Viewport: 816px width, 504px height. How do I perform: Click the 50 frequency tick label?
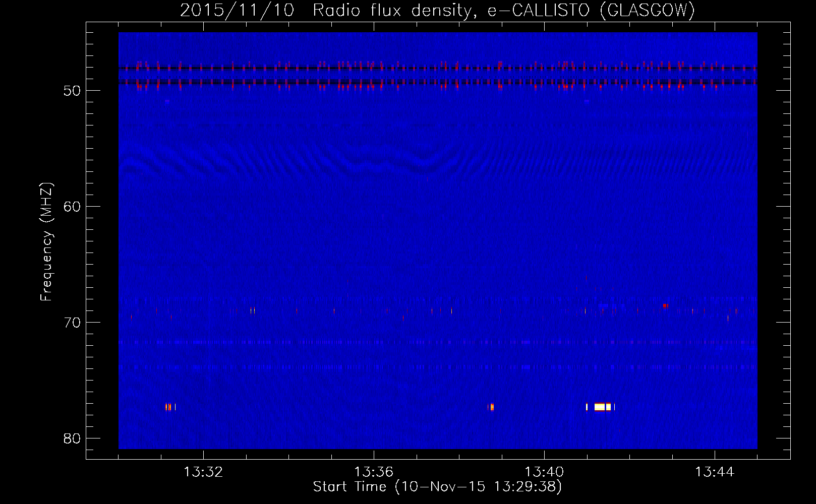pos(72,91)
